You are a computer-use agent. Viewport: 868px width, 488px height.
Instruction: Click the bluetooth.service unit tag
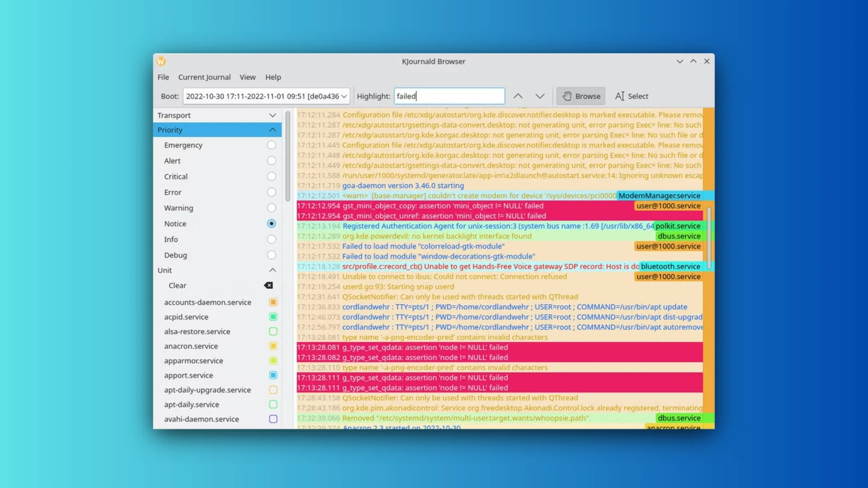click(670, 266)
